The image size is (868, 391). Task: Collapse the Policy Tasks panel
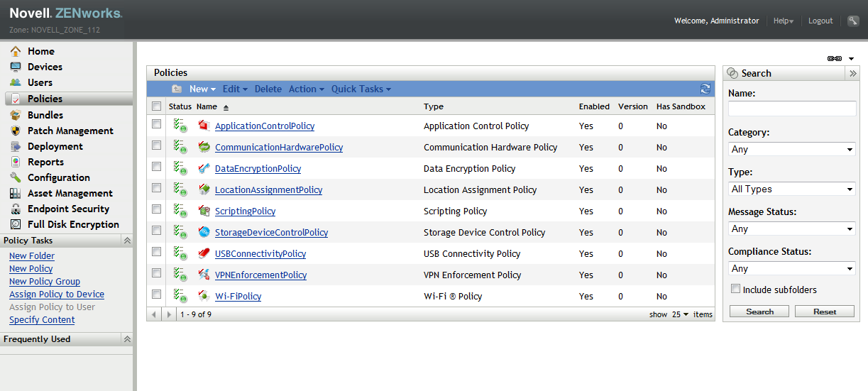pyautogui.click(x=127, y=241)
